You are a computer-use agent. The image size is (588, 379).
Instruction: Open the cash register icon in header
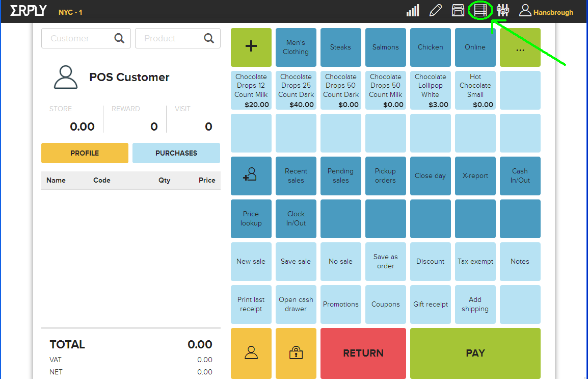458,11
